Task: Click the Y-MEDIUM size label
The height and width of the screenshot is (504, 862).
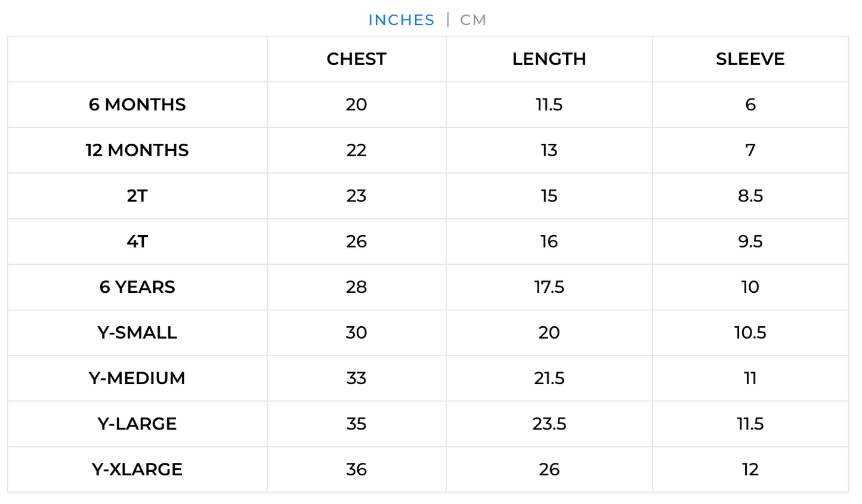Action: tap(137, 378)
